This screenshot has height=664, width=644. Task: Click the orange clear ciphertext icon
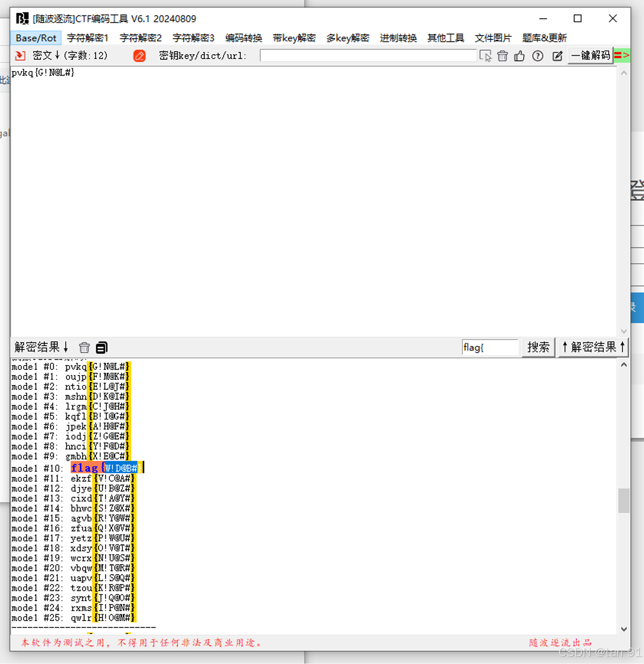coord(139,56)
